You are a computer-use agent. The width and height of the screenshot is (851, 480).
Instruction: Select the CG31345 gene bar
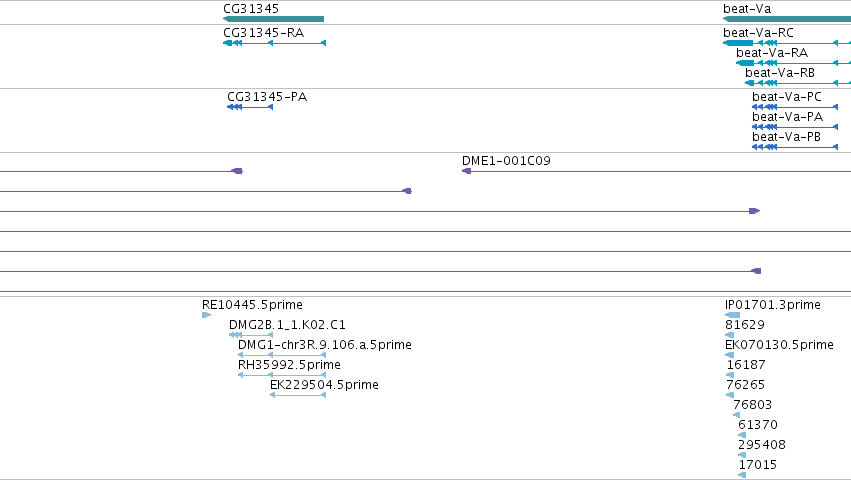[274, 19]
